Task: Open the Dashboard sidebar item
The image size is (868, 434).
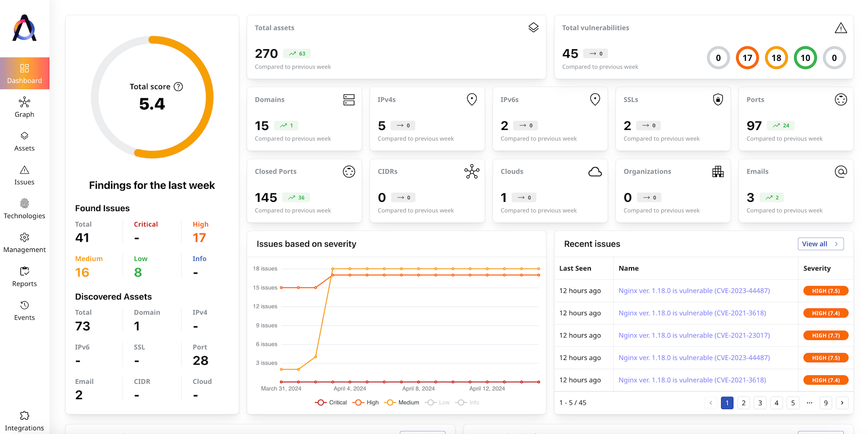Action: pos(24,74)
